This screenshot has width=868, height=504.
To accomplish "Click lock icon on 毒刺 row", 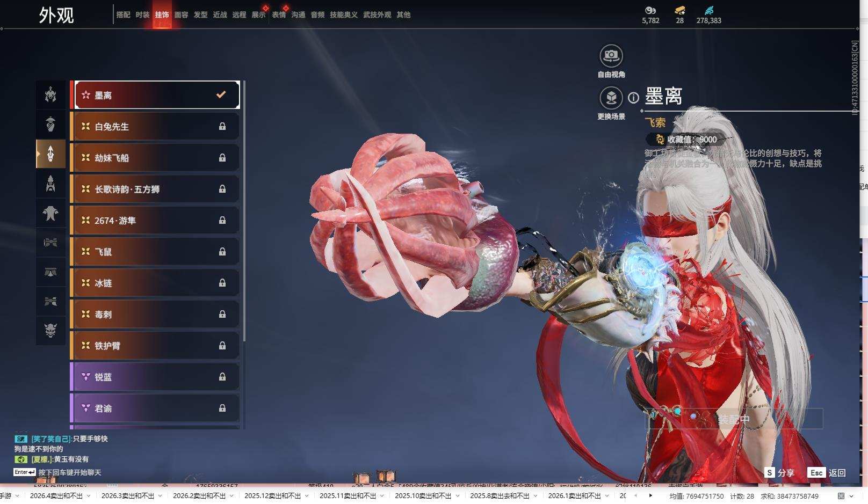I will [222, 315].
